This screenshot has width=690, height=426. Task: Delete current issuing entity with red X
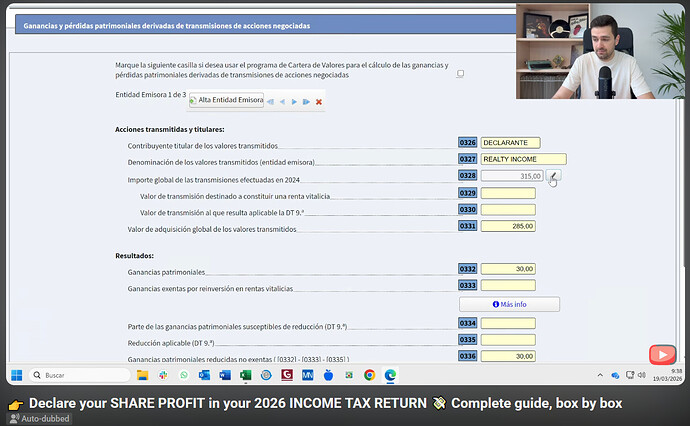[319, 102]
